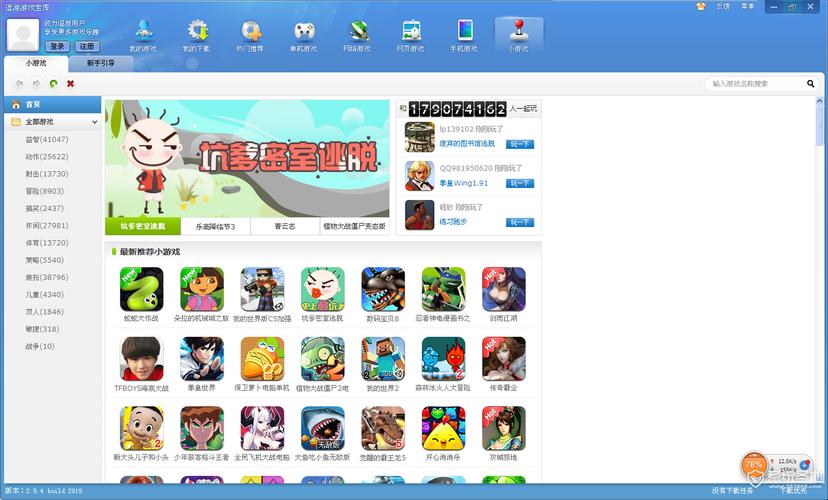Click the 注册 register button
828x500 pixels.
(x=87, y=46)
